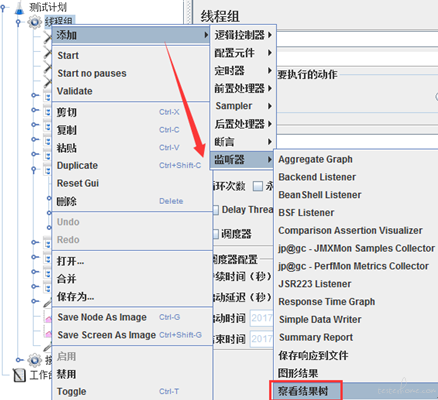Screen dimensions: 438x400
Task: Choose 合并 from the menu
Action: [x=132, y=279]
